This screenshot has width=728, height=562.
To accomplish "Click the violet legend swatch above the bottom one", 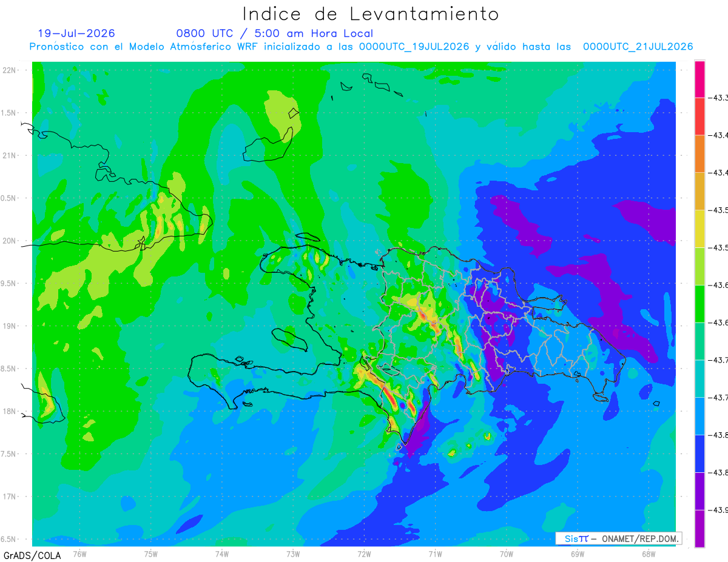I will point(699,492).
